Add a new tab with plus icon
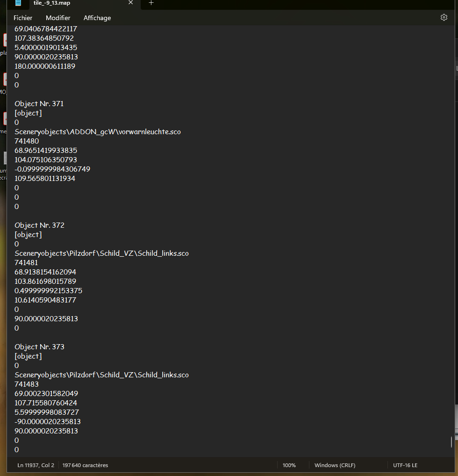The width and height of the screenshot is (458, 476). pos(151,3)
